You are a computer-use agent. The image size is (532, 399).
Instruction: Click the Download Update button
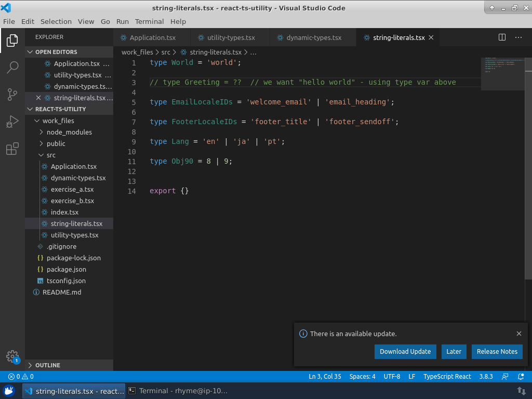pos(405,352)
